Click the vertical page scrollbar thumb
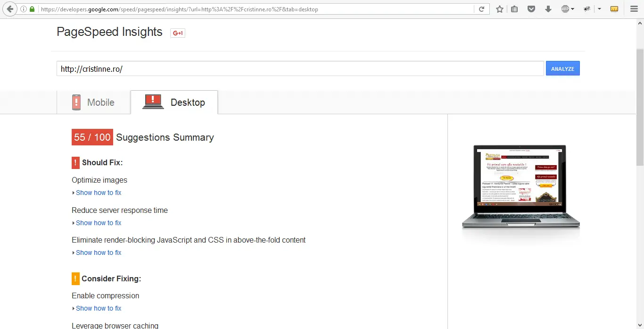The height and width of the screenshot is (329, 644). (640, 107)
